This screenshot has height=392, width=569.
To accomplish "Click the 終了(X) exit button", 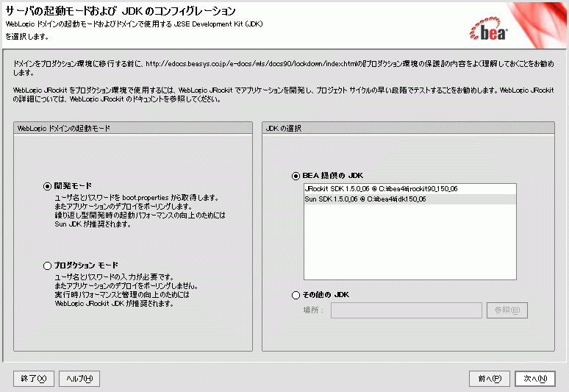I will tap(34, 379).
